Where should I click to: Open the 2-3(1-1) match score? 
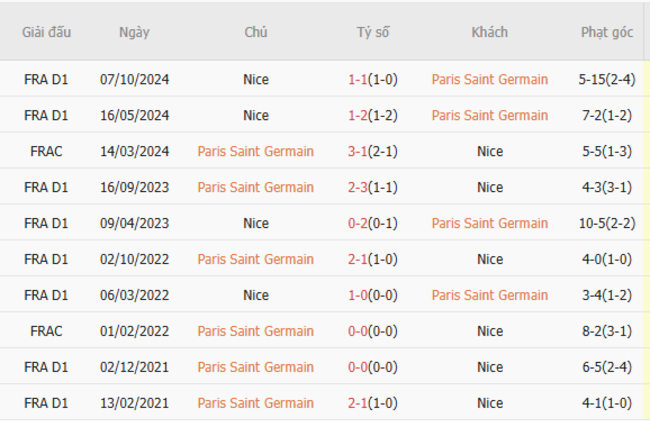pyautogui.click(x=372, y=188)
